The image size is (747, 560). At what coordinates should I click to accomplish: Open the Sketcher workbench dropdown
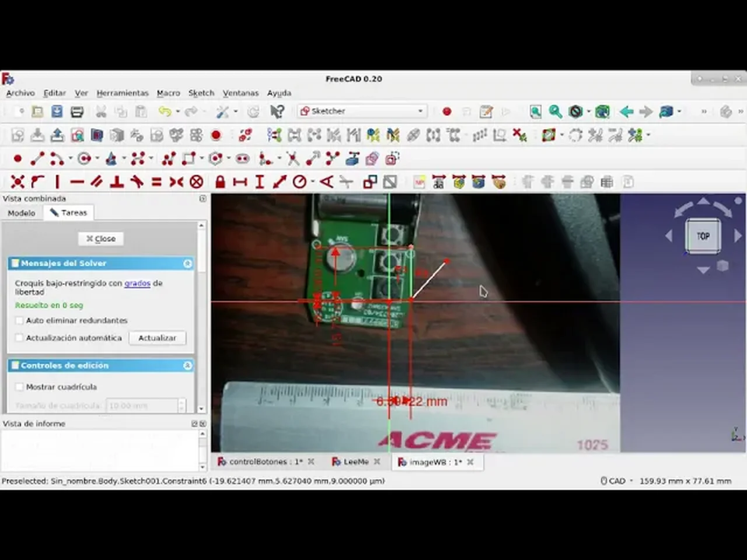[362, 111]
